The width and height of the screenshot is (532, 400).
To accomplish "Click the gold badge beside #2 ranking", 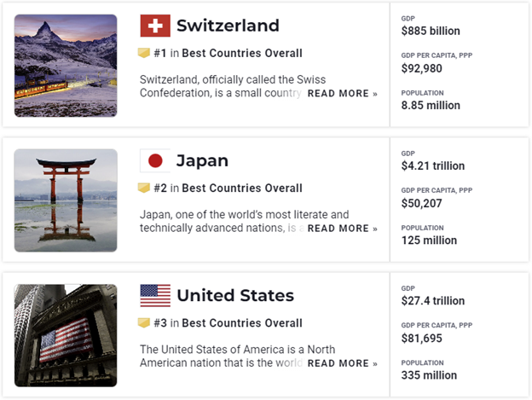I will pos(144,188).
